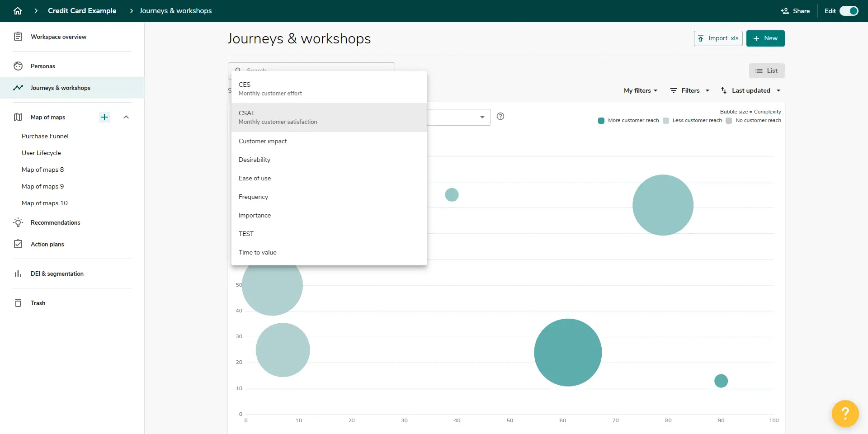
Task: Click the DEI & segmentation bar chart icon
Action: click(18, 274)
